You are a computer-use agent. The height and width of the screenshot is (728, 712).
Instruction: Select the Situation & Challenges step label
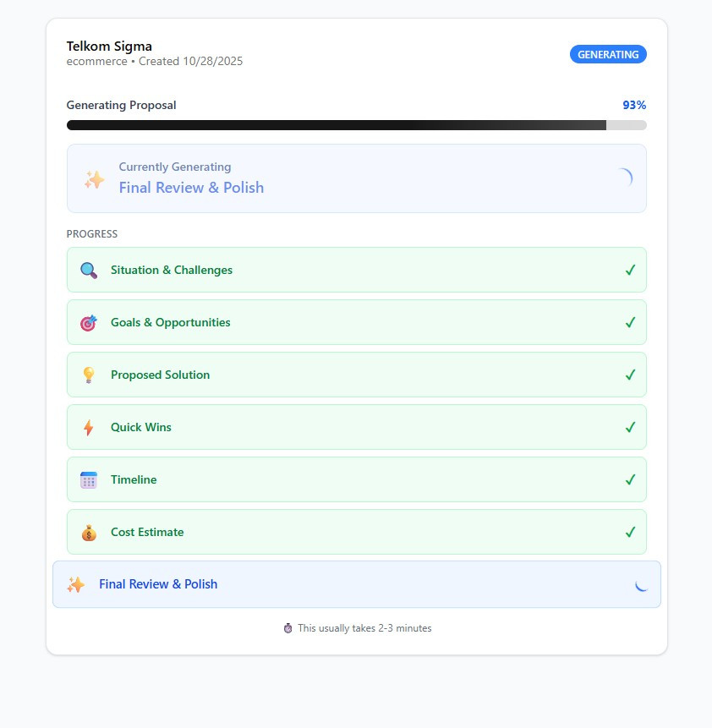coord(172,271)
